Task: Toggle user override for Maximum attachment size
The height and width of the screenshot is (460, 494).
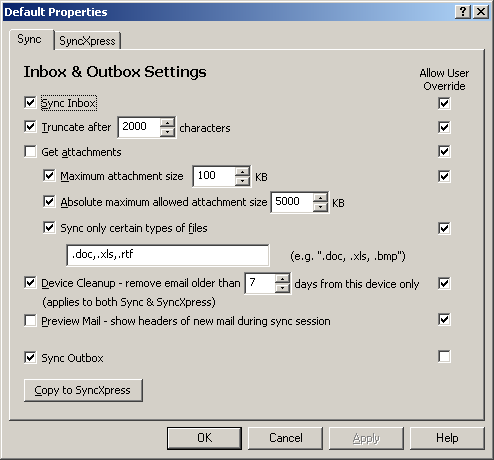Action: tap(444, 176)
